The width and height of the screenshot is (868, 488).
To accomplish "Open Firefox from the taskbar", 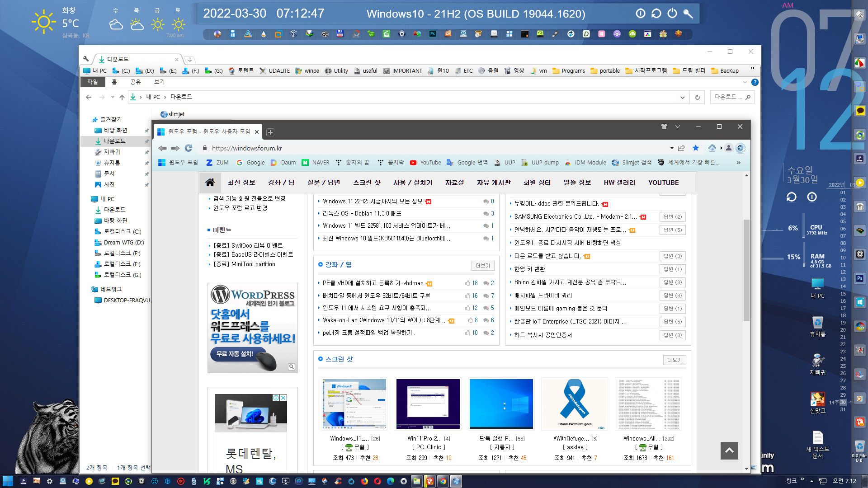I will [364, 481].
